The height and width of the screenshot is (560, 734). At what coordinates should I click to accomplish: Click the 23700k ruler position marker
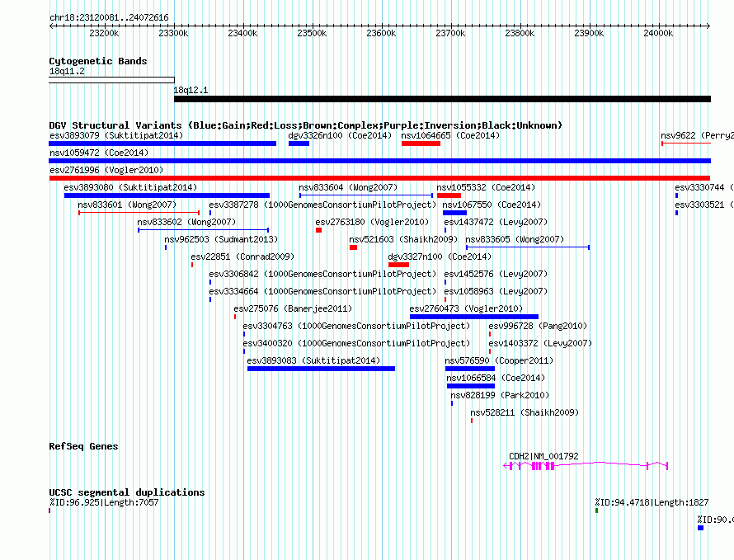(450, 33)
